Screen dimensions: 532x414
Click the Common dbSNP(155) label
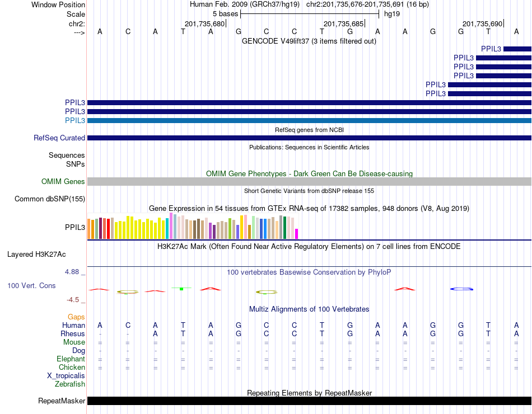(50, 199)
